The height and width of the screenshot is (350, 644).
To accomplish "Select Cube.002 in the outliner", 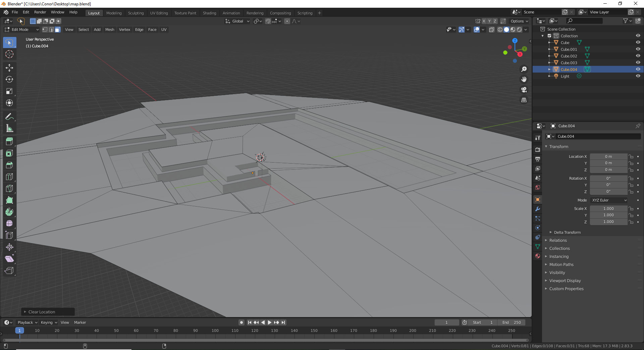I will [x=569, y=56].
